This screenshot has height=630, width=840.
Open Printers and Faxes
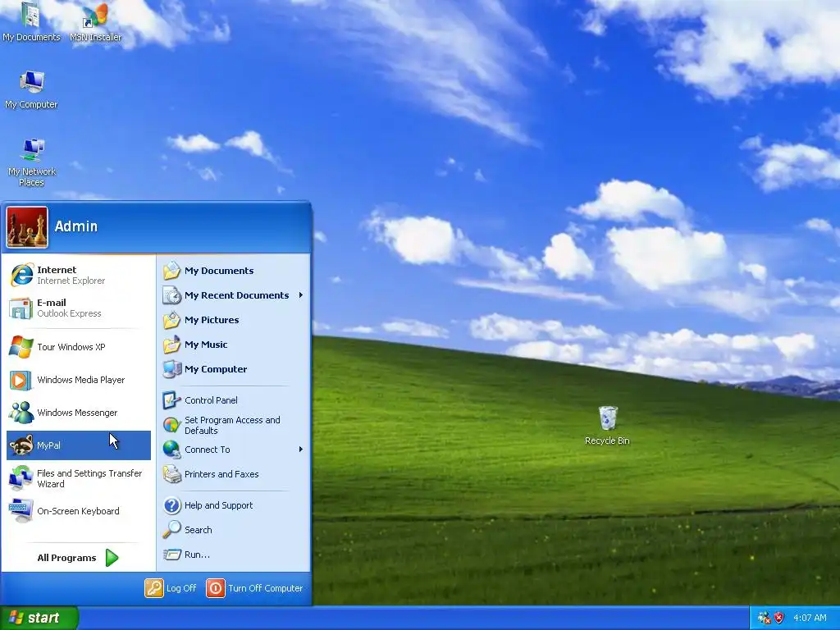coord(234,474)
